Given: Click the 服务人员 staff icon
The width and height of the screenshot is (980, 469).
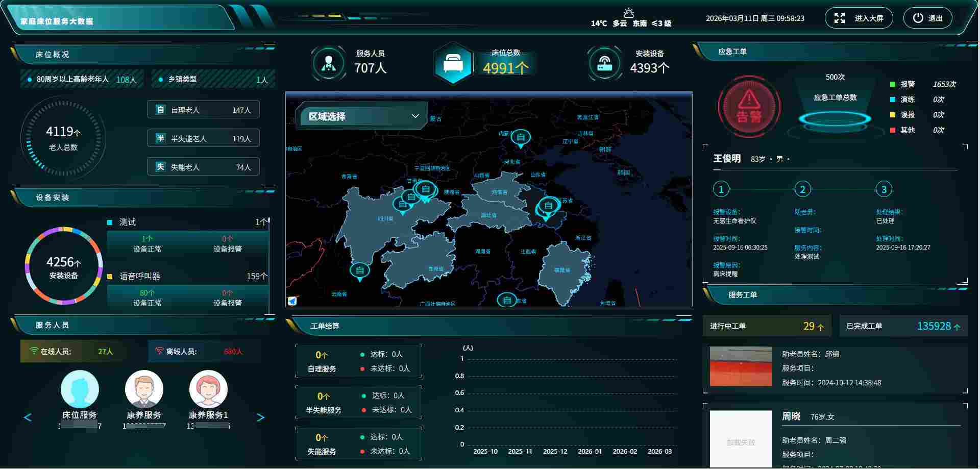Looking at the screenshot, I should pyautogui.click(x=329, y=63).
